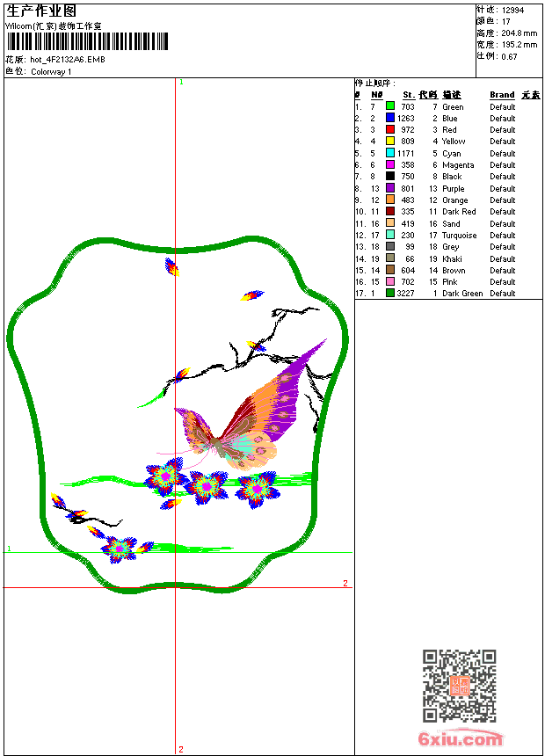
Task: Click the Brown color swatch
Action: (x=390, y=270)
